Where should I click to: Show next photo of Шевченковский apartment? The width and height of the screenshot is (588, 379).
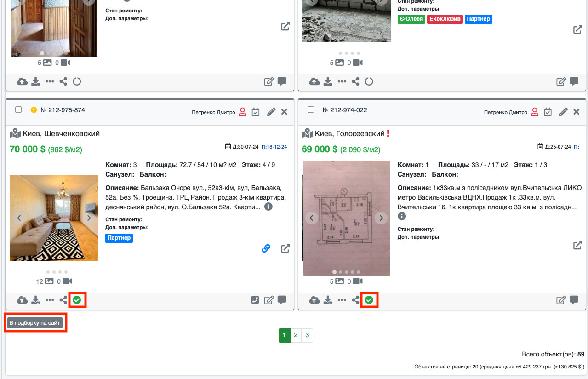click(x=88, y=218)
